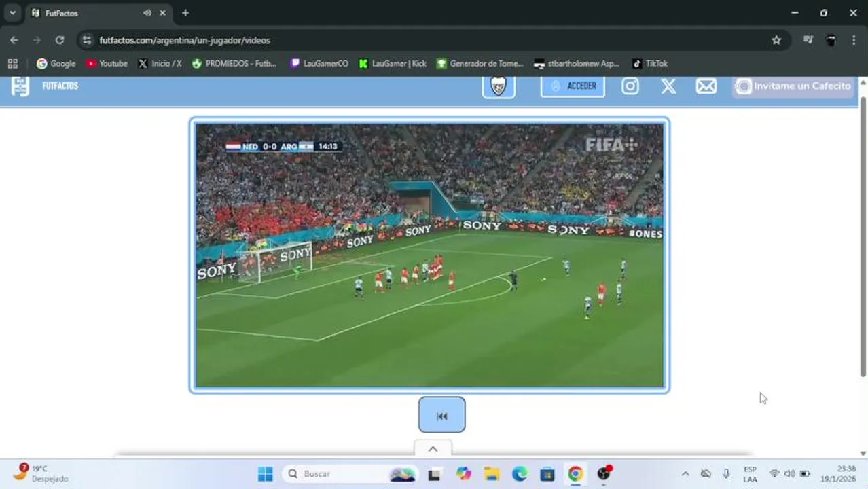Click the ACCEDER login button
This screenshot has width=868, height=489.
(x=573, y=86)
